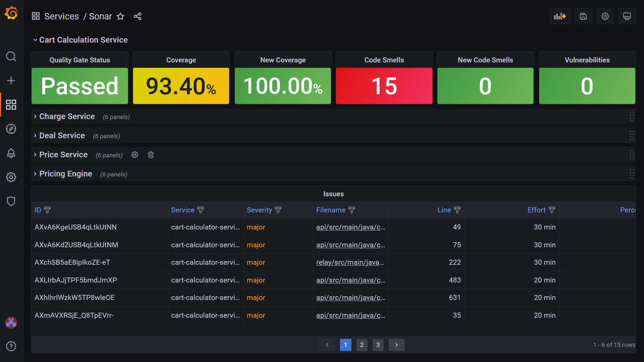Filter the Line column
644x362 pixels.
coord(457,210)
